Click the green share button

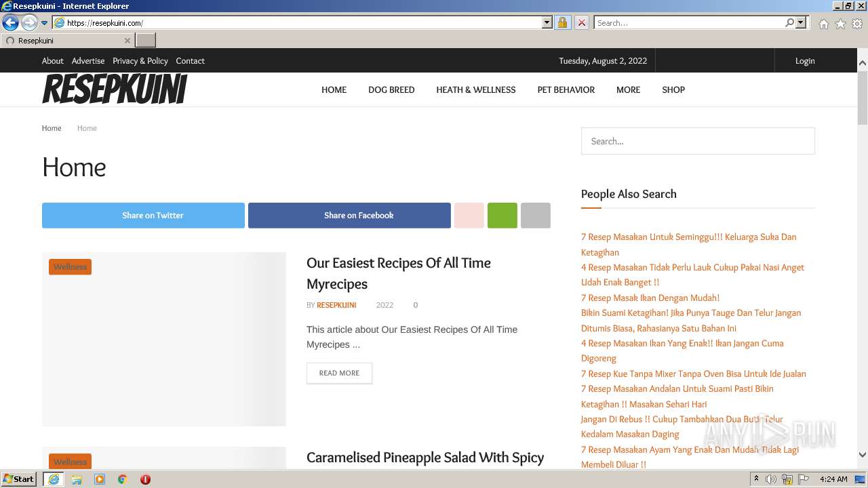(502, 216)
